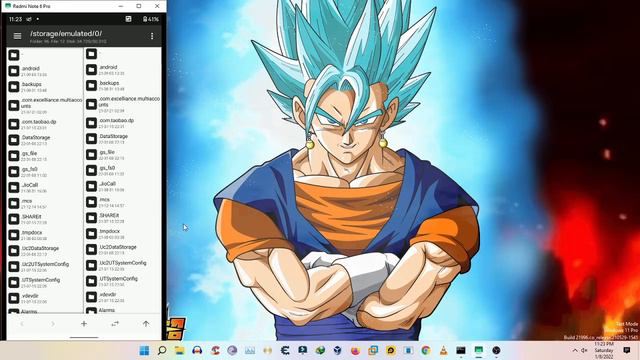This screenshot has width=640, height=360.
Task: Open .Uc2UTSystemConfig folder in left pane
Action: coord(45,267)
